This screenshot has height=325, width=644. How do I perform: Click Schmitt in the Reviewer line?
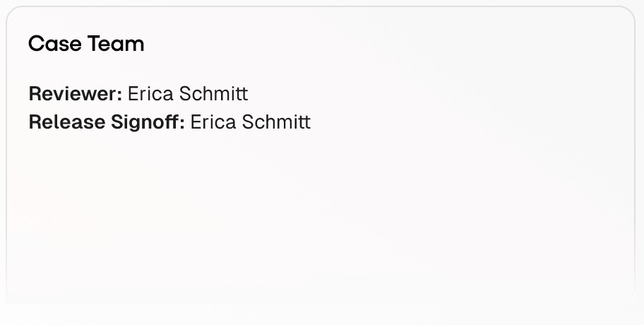click(x=213, y=94)
